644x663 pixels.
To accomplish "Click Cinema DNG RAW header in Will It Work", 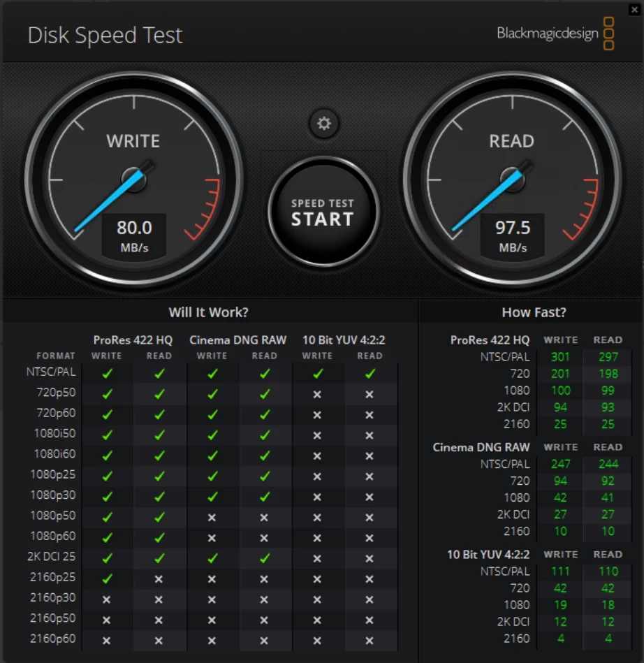I will 238,340.
